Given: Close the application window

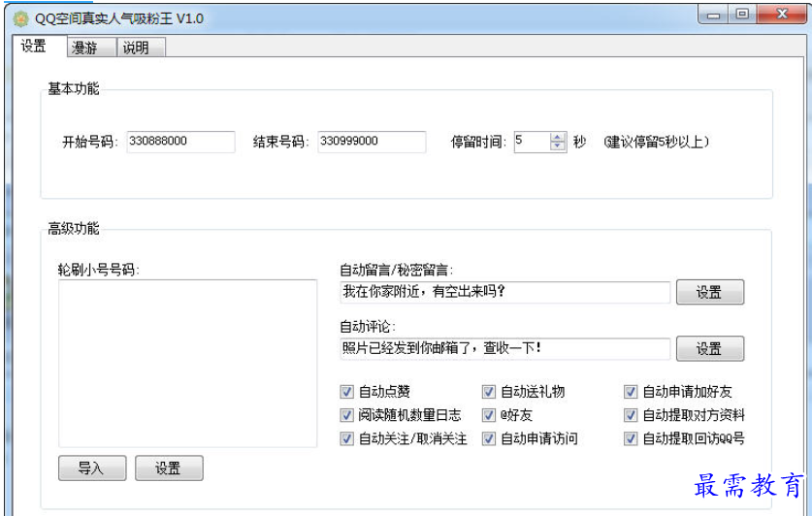Looking at the screenshot, I should [x=782, y=15].
